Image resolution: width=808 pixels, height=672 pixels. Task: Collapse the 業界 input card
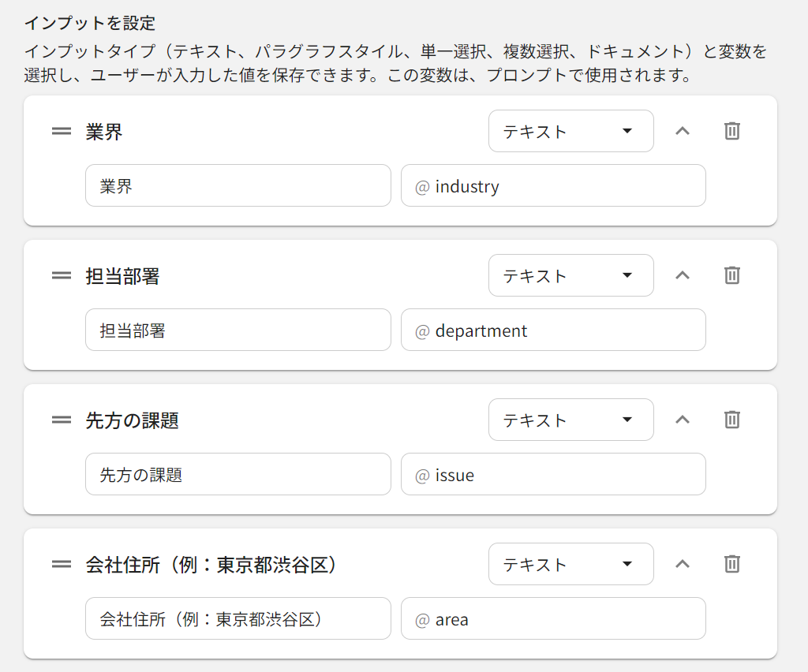pyautogui.click(x=683, y=131)
